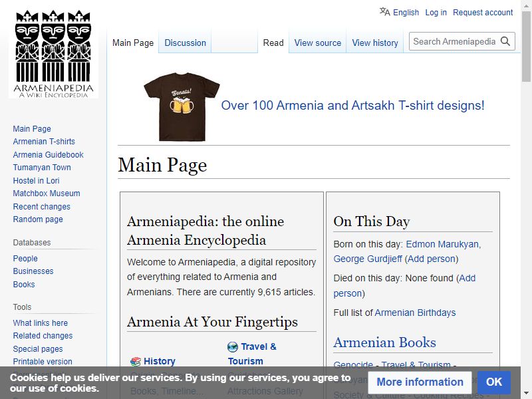View Recent changes

click(x=42, y=207)
